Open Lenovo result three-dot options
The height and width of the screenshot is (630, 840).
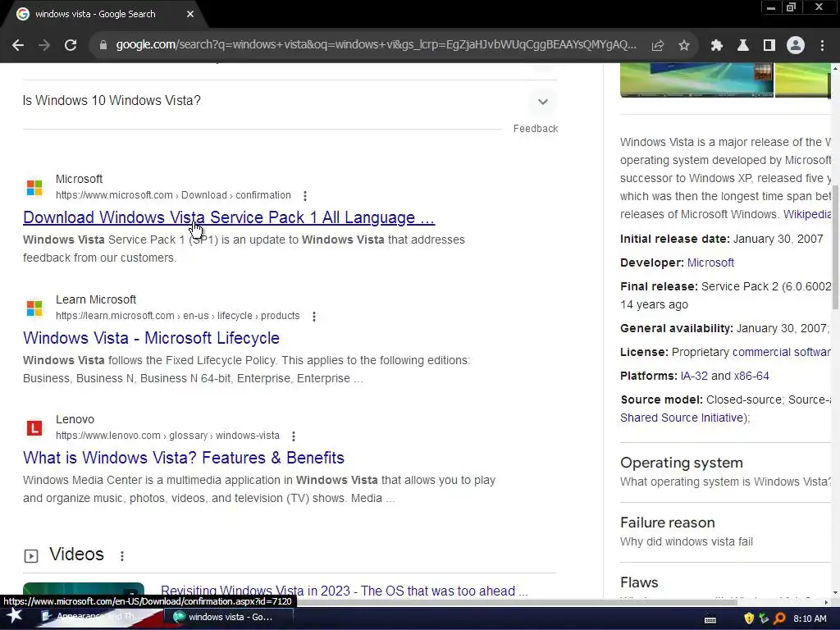pyautogui.click(x=293, y=436)
